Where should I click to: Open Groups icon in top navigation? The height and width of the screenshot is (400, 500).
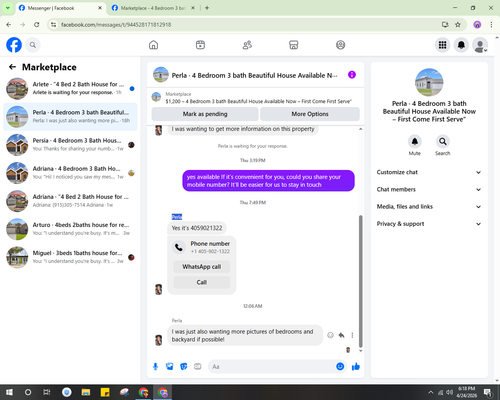coord(340,45)
